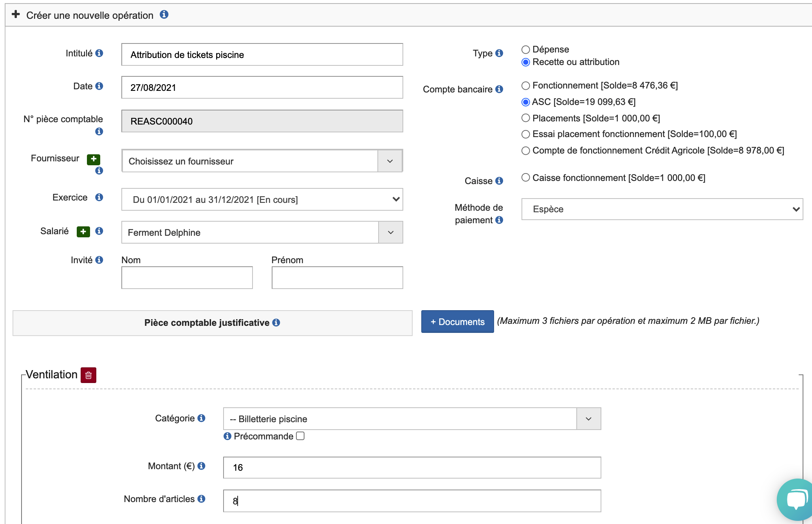The width and height of the screenshot is (812, 524).
Task: Click info icon by Pièce comptable justificative
Action: [x=276, y=323]
